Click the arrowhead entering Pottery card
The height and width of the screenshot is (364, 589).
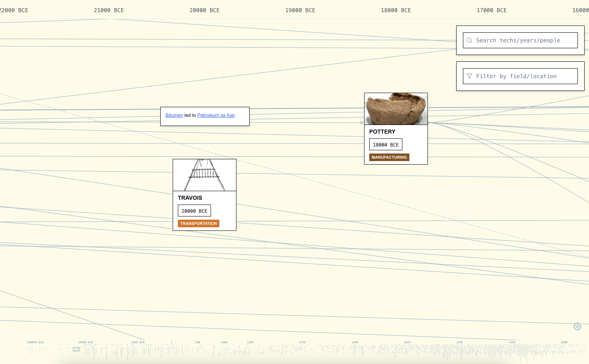click(x=362, y=123)
